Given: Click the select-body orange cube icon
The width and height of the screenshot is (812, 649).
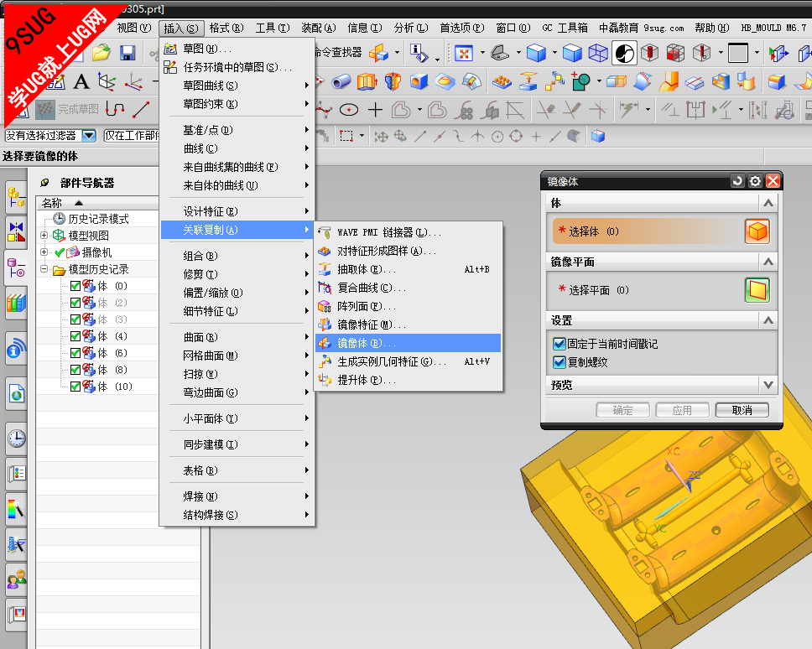Looking at the screenshot, I should 757,231.
